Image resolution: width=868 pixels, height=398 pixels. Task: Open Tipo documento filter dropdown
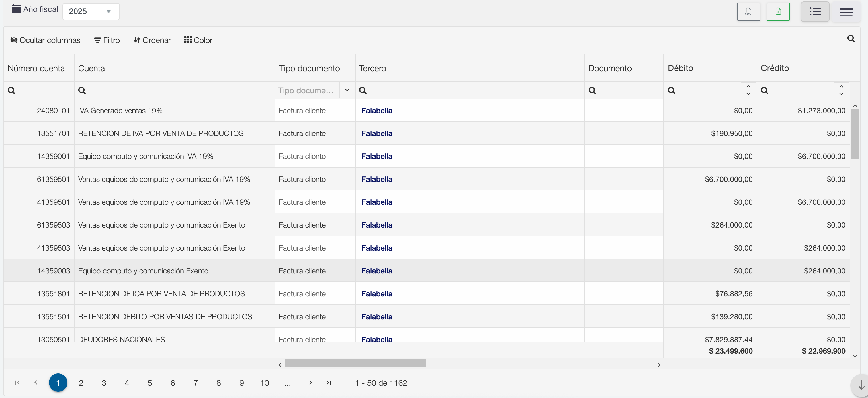click(x=347, y=90)
